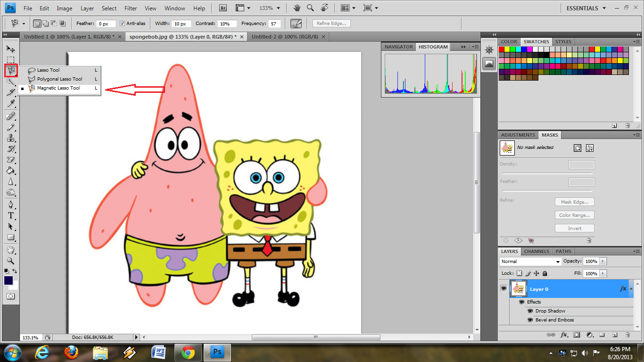Viewport: 644px width, 362px height.
Task: Pick the Paint Bucket tool
Action: point(10,171)
